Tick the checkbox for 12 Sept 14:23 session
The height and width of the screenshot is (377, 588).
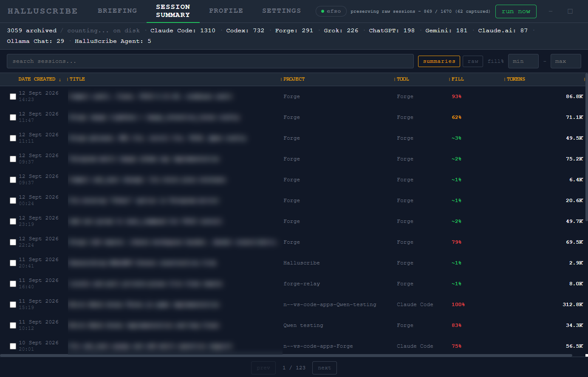tap(13, 96)
